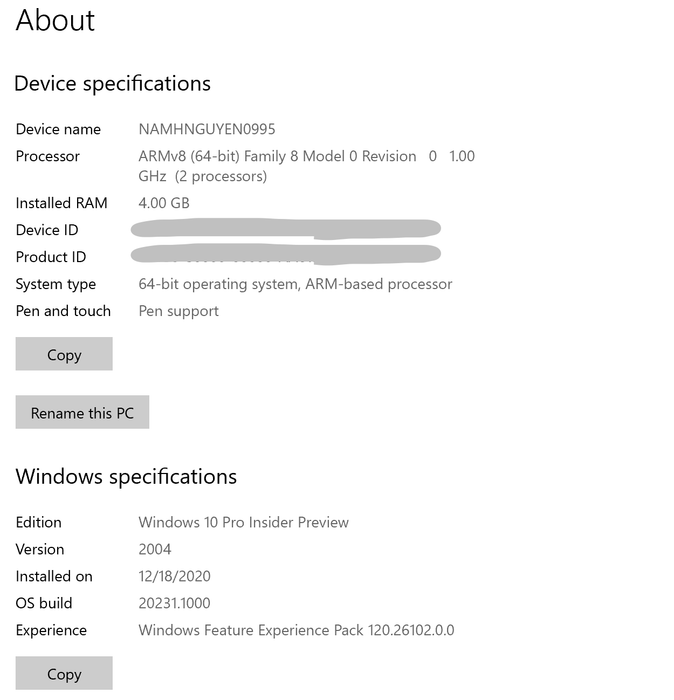This screenshot has width=674, height=700.
Task: Click the Device name label
Action: click(x=58, y=129)
